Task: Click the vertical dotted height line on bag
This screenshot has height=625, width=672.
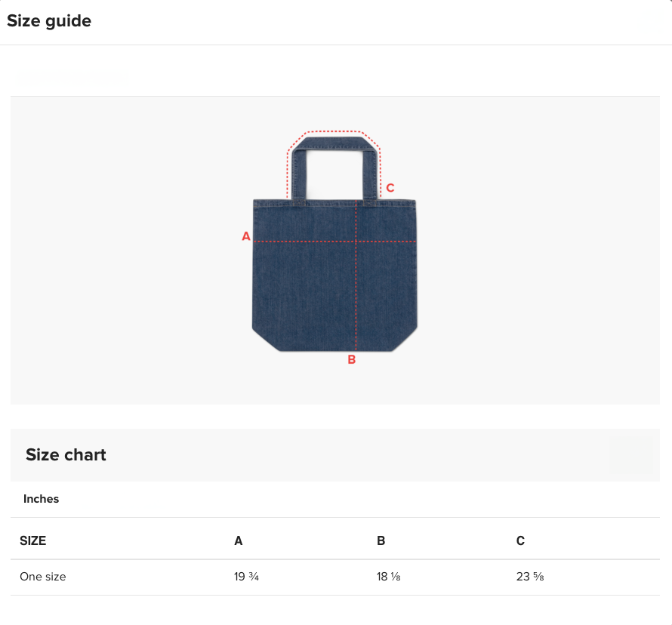Action: tap(356, 275)
